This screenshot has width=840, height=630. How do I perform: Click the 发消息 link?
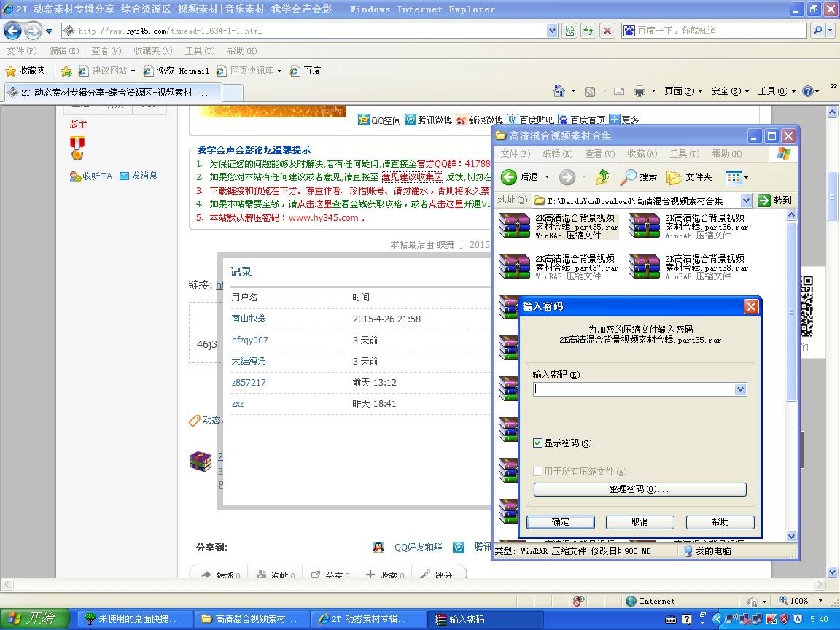point(139,176)
